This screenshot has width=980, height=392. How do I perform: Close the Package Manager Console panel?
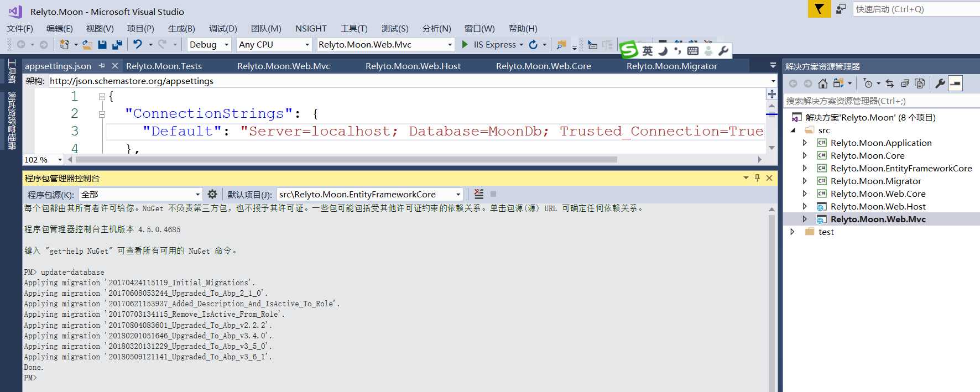point(769,178)
